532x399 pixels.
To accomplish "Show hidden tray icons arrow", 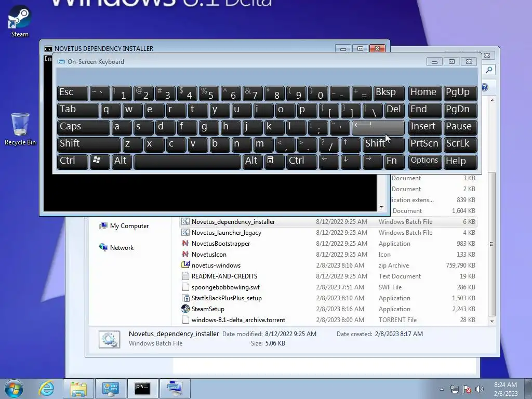I will click(x=442, y=389).
